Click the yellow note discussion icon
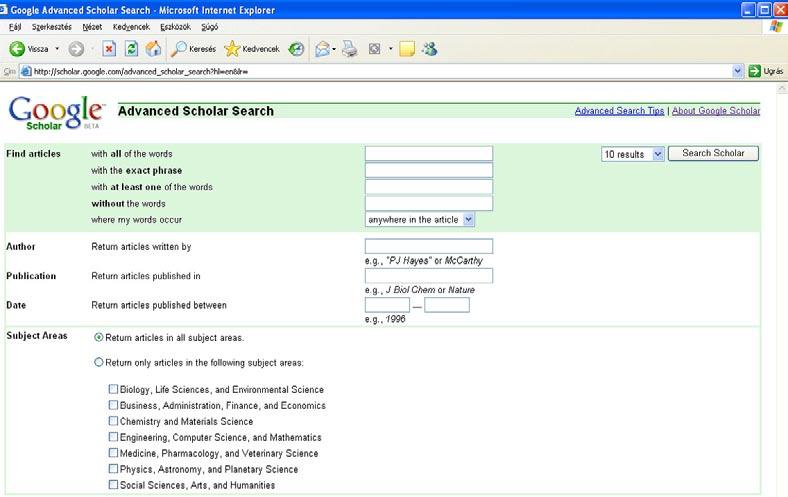This screenshot has width=788, height=497. (407, 49)
